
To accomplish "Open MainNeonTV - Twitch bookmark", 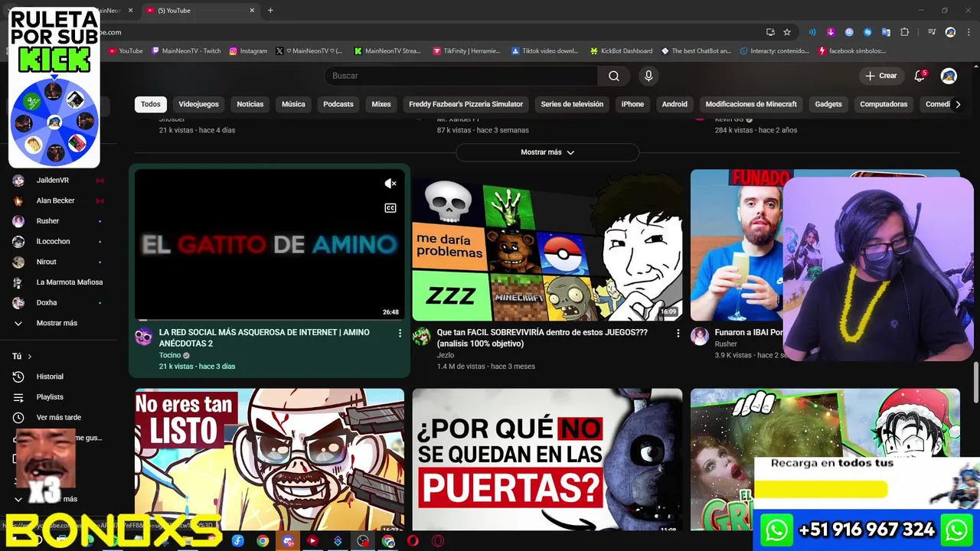I will [186, 51].
